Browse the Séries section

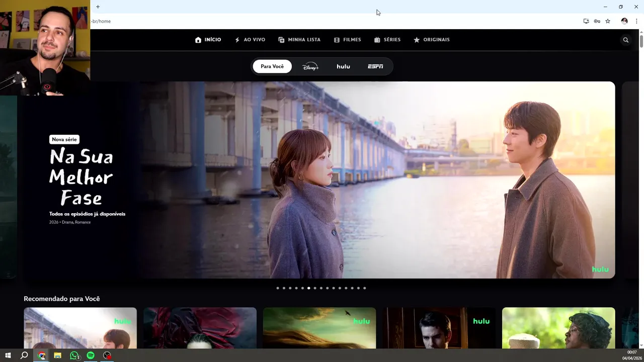[x=387, y=40]
